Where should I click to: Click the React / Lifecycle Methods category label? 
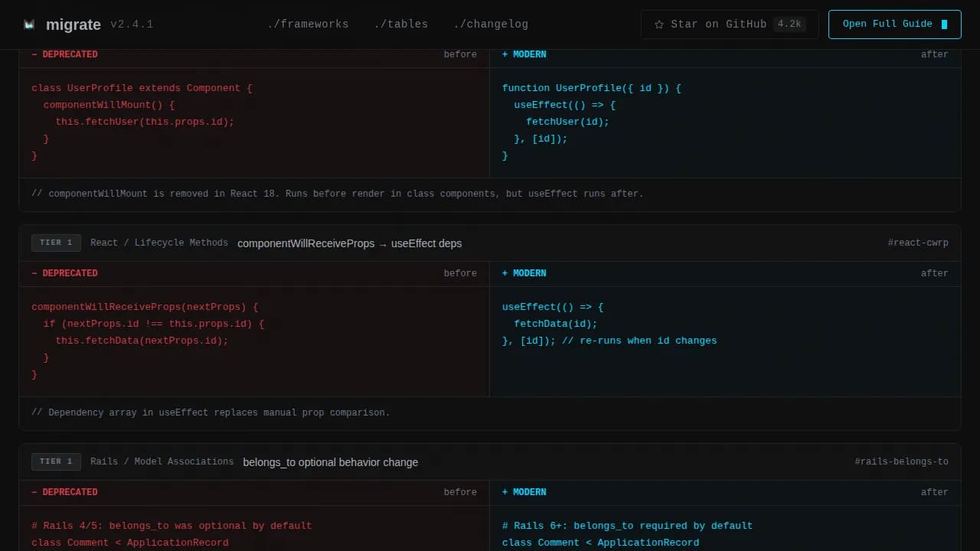(x=159, y=243)
